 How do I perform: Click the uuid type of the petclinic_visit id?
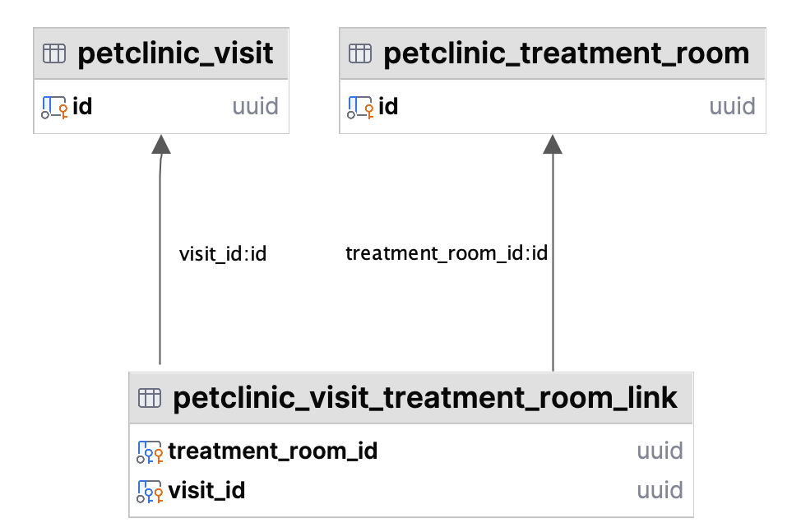(x=255, y=106)
